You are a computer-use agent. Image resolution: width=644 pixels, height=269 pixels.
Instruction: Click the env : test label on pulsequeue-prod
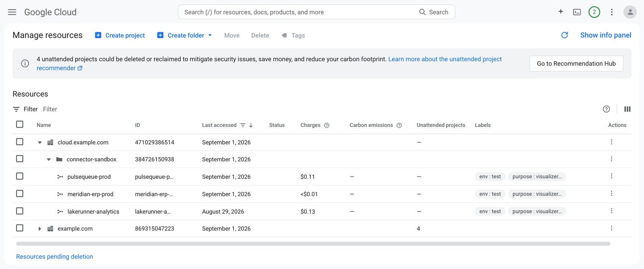click(x=490, y=176)
